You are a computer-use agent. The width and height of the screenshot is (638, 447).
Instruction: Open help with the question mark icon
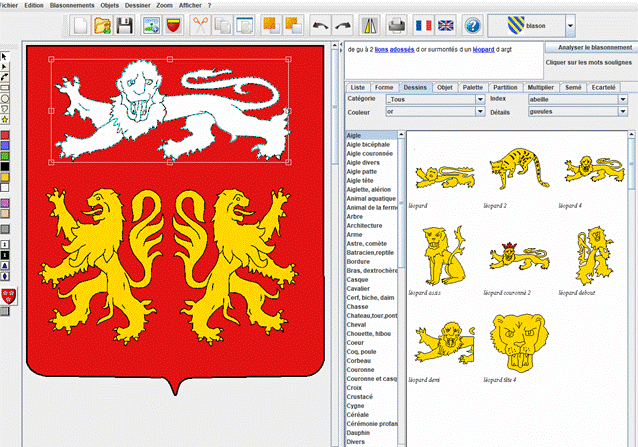coord(472,24)
